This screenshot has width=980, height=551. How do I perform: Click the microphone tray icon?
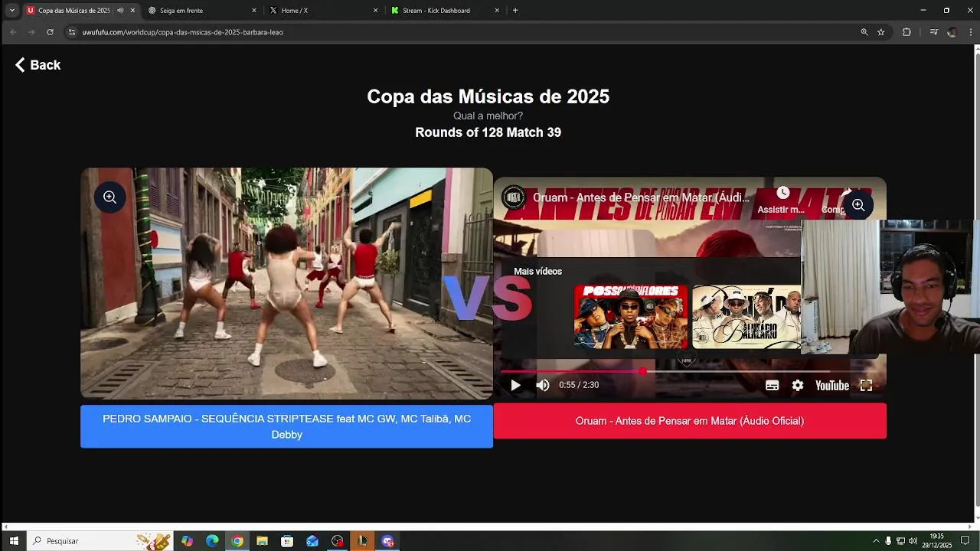888,541
